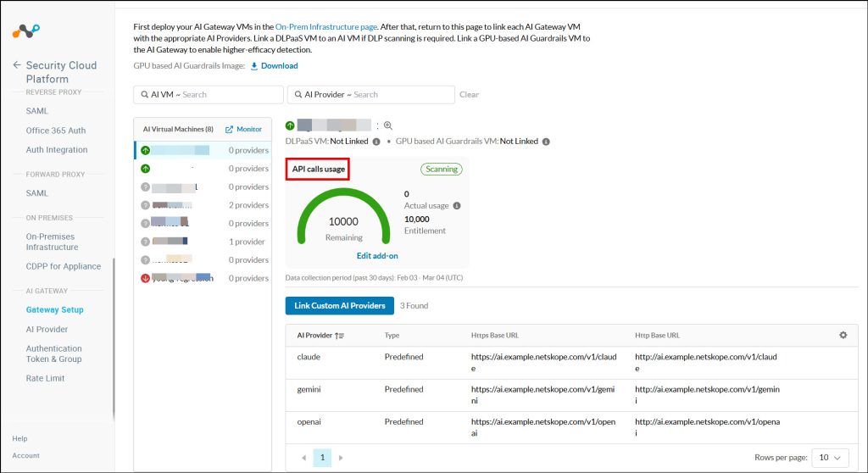
Task: Open CDPP for Appliance menu item
Action: [64, 266]
